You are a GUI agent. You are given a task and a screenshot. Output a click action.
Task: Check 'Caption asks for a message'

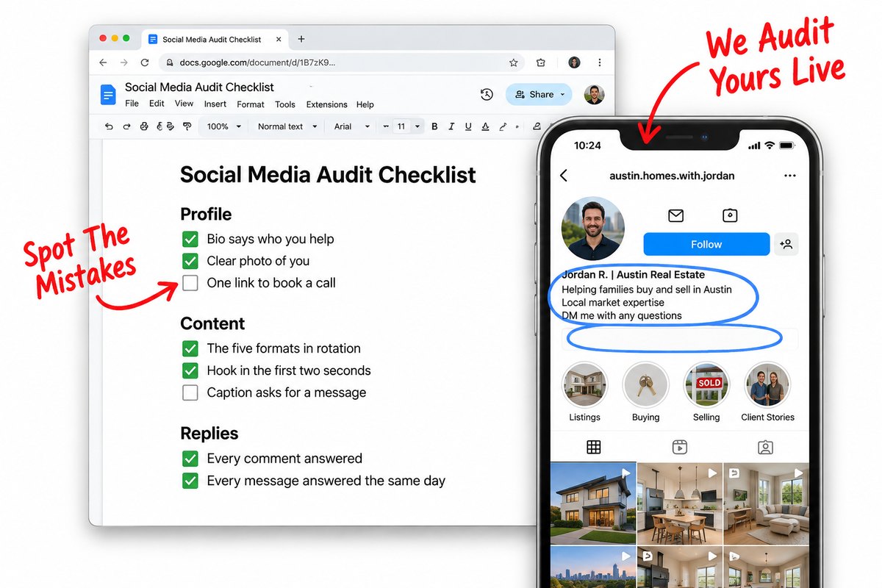190,392
